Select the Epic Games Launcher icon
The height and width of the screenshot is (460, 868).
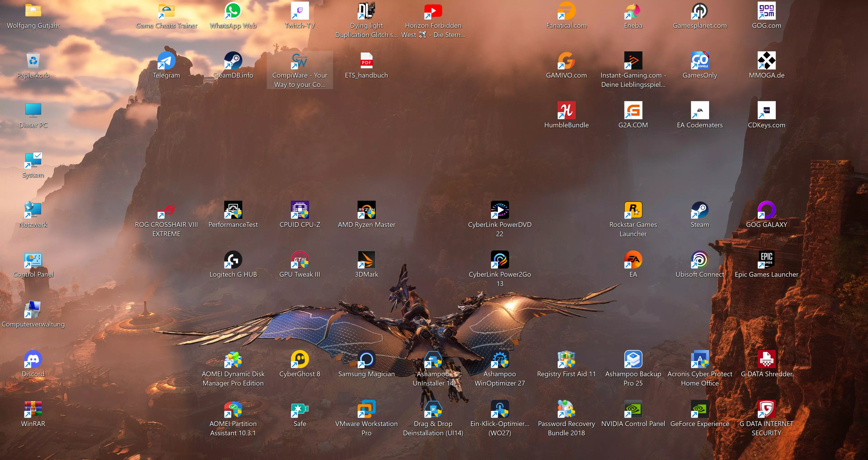point(767,260)
